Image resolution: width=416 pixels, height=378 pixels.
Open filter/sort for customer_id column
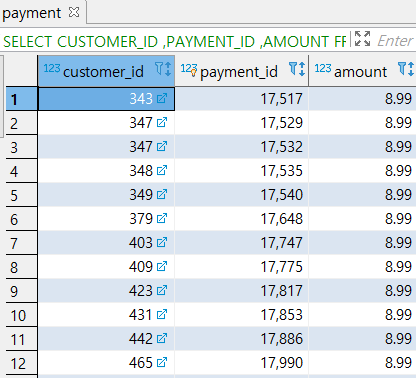(x=163, y=69)
